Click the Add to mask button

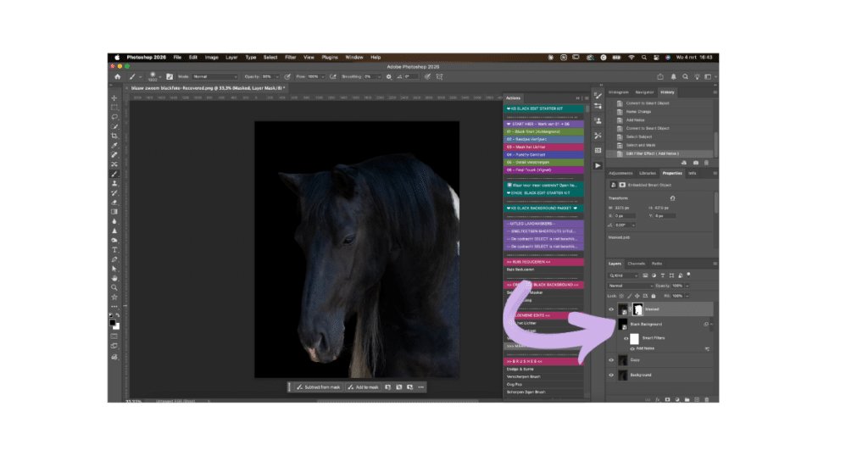tap(364, 387)
